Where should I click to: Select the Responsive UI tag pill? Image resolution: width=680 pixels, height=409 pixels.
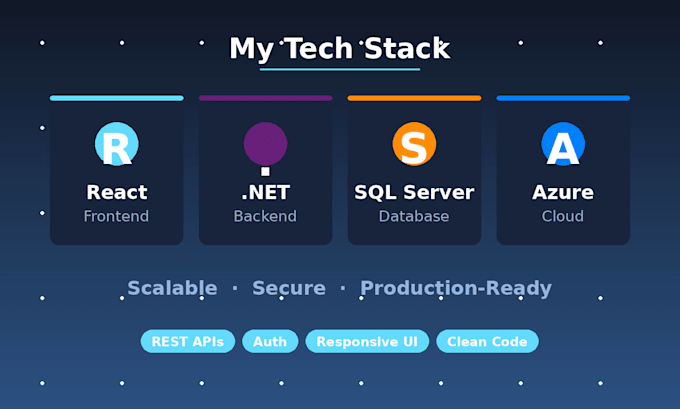[x=367, y=341]
